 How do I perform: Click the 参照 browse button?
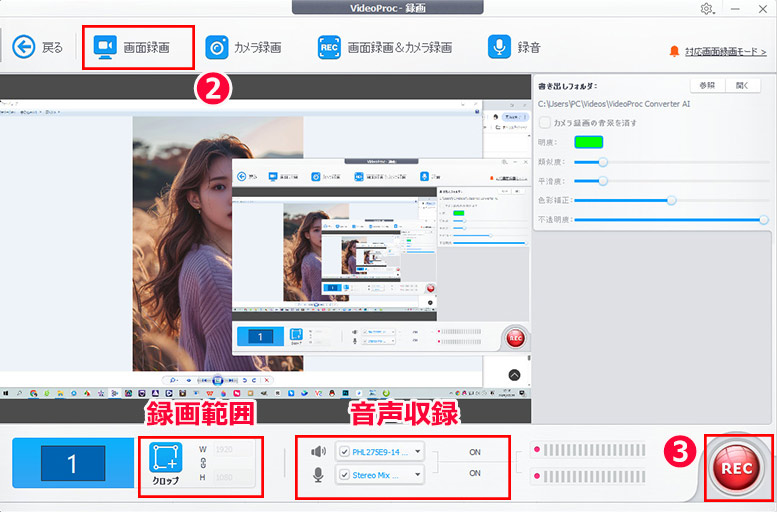[x=706, y=86]
